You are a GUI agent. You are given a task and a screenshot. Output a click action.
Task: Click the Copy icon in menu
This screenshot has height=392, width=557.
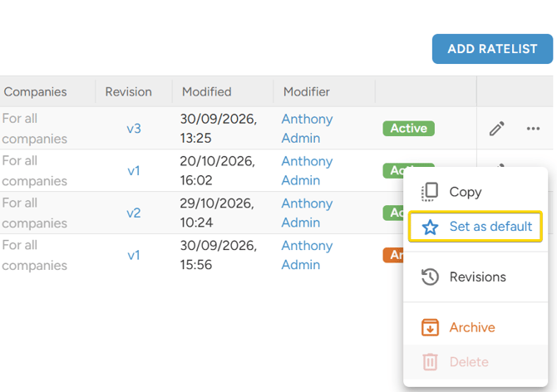click(430, 192)
